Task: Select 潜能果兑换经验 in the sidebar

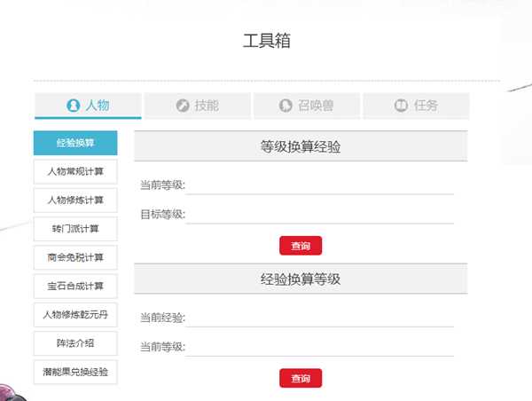Action: [75, 372]
